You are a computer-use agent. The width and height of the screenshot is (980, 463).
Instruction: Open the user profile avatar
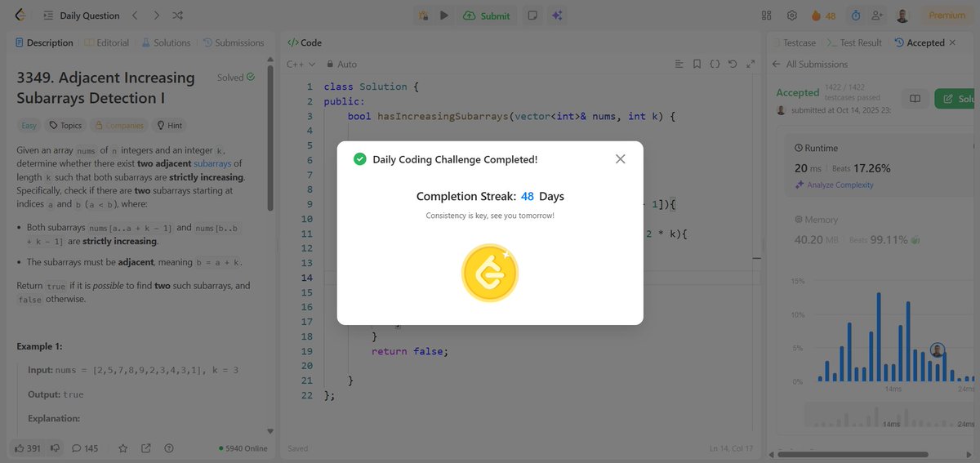click(902, 16)
